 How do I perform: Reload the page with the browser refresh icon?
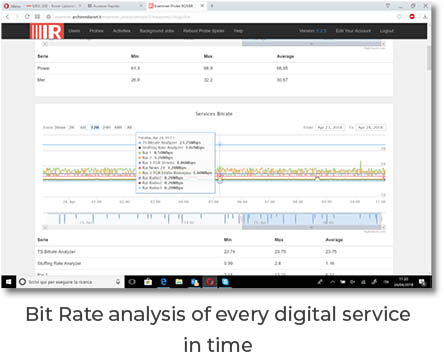[x=27, y=16]
